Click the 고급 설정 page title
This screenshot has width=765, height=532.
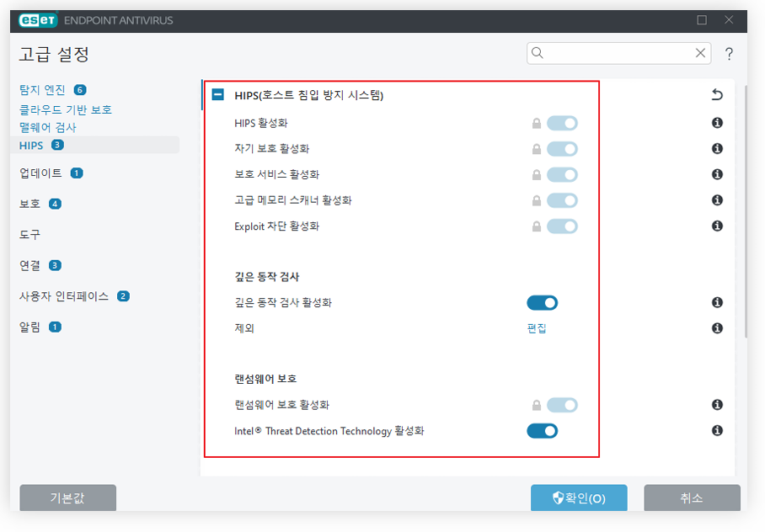pyautogui.click(x=54, y=54)
